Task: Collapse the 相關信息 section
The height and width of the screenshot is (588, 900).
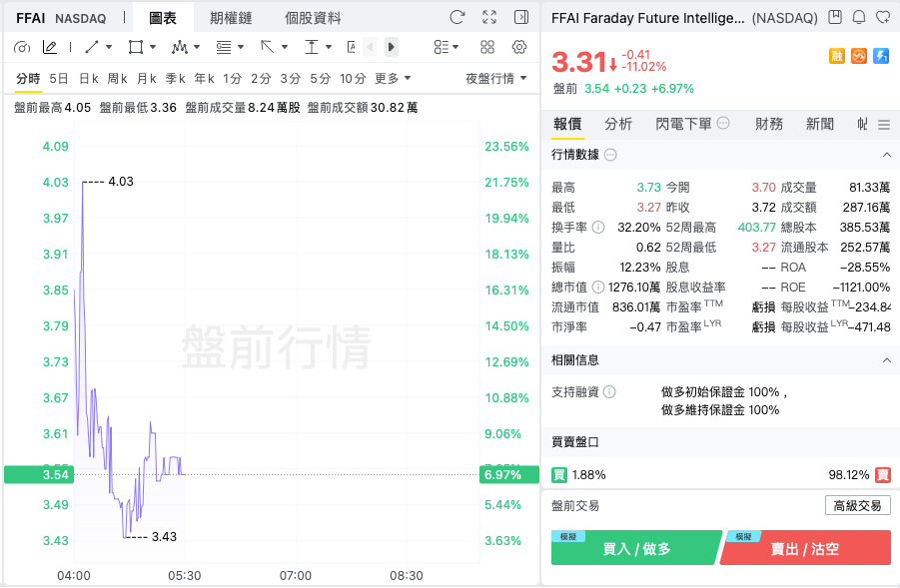Action: [x=887, y=360]
